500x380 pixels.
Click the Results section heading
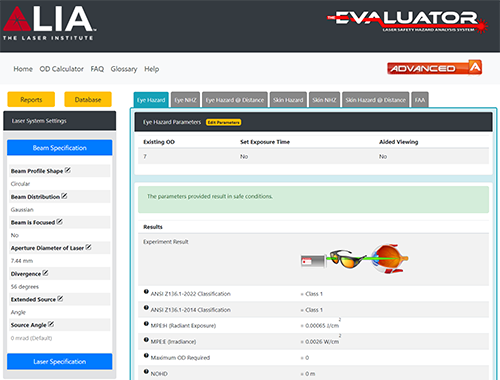click(153, 227)
